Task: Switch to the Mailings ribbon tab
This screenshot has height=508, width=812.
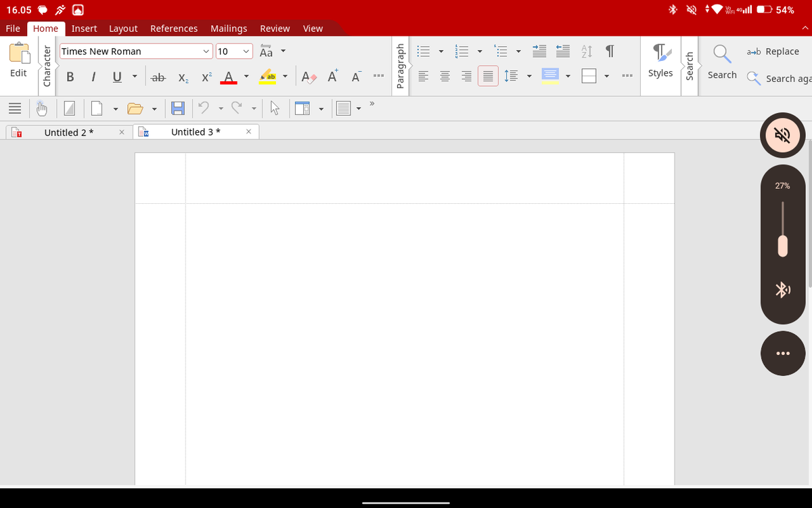Action: pos(229,28)
